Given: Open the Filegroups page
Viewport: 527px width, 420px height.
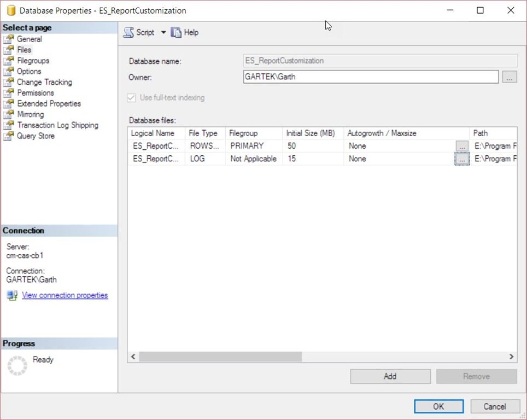Looking at the screenshot, I should 33,60.
